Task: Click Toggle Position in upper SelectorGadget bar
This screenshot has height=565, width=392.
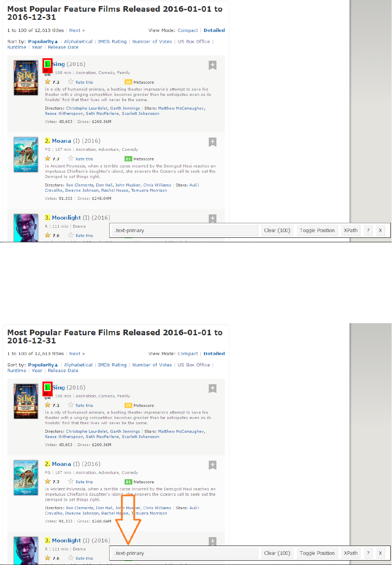Action: coord(317,230)
